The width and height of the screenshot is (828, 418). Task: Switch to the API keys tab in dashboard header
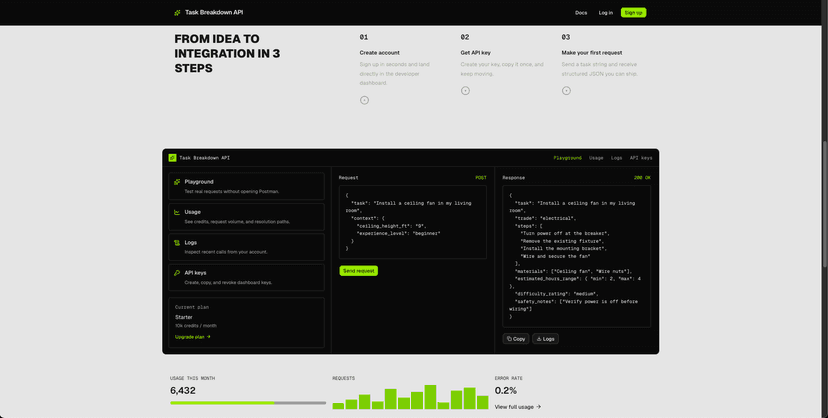pyautogui.click(x=641, y=158)
